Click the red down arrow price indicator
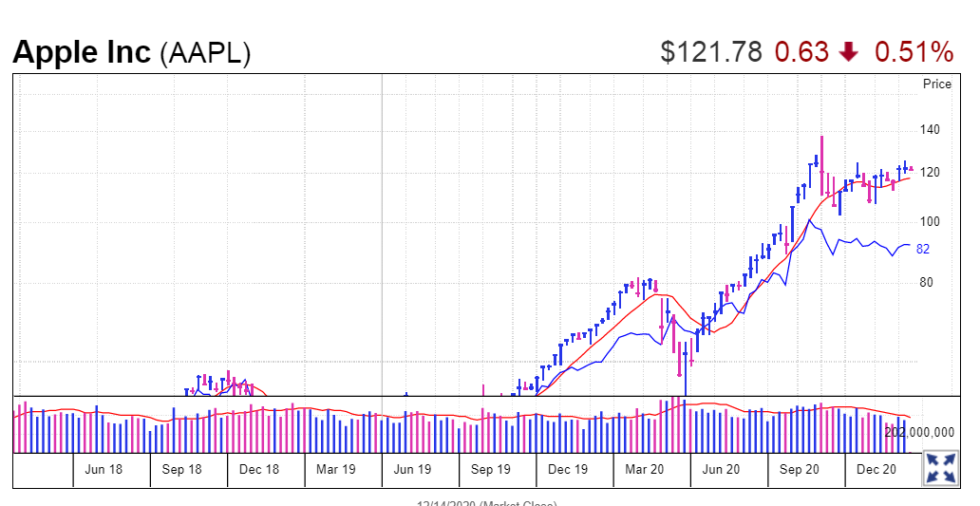The image size is (980, 506). click(x=848, y=52)
